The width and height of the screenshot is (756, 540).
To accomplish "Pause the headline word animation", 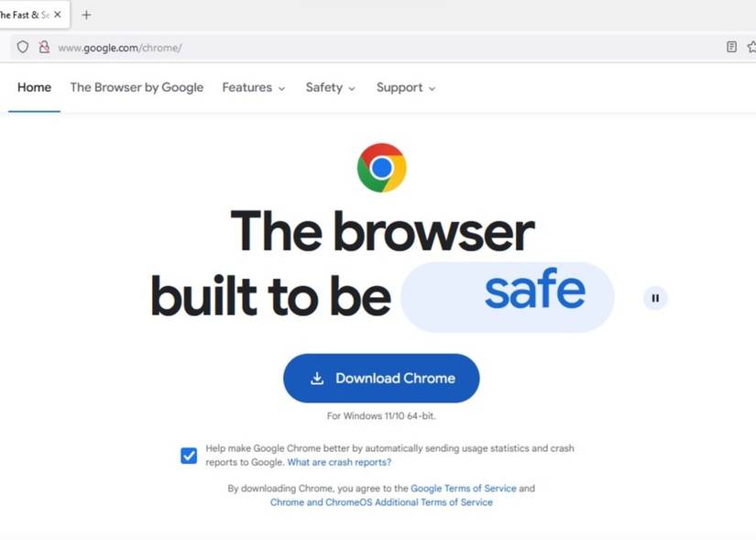I will click(655, 298).
